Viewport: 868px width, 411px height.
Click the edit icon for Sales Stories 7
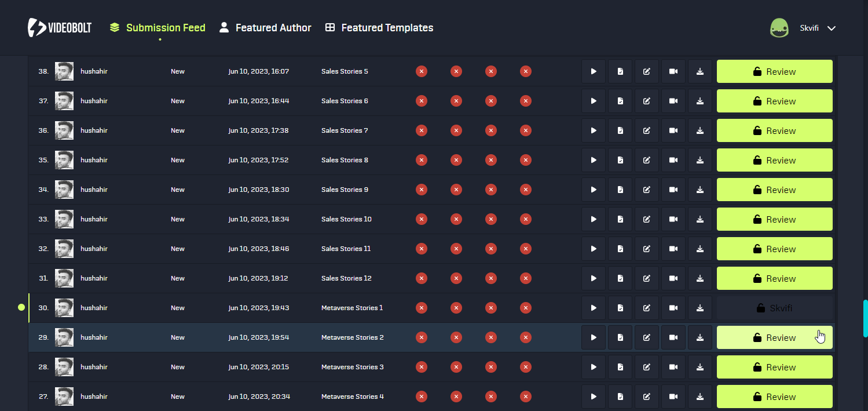pos(647,131)
